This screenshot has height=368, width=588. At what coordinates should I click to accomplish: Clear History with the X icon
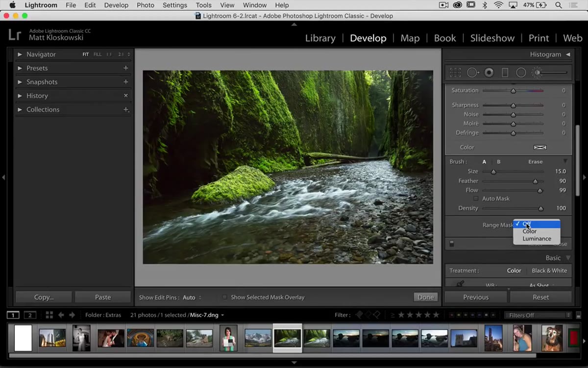[x=126, y=96]
